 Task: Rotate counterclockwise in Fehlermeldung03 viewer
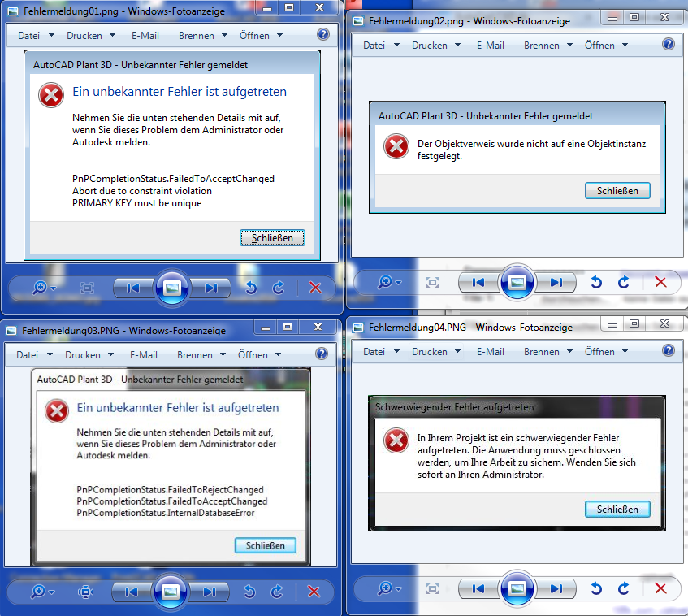click(x=249, y=592)
